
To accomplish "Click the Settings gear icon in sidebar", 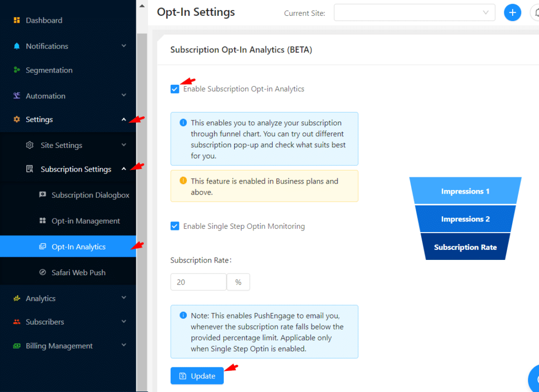I will (16, 119).
